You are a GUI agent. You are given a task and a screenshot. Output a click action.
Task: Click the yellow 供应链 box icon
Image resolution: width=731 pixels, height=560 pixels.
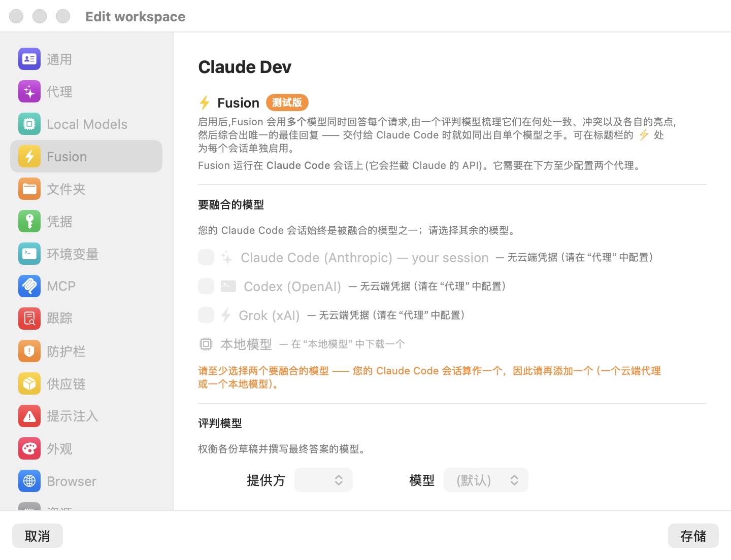point(29,383)
